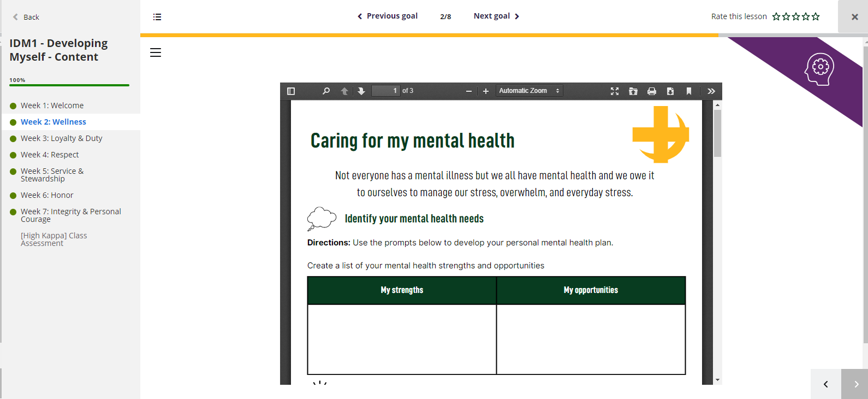
Task: Open the hamburger menu below header
Action: pos(156,52)
